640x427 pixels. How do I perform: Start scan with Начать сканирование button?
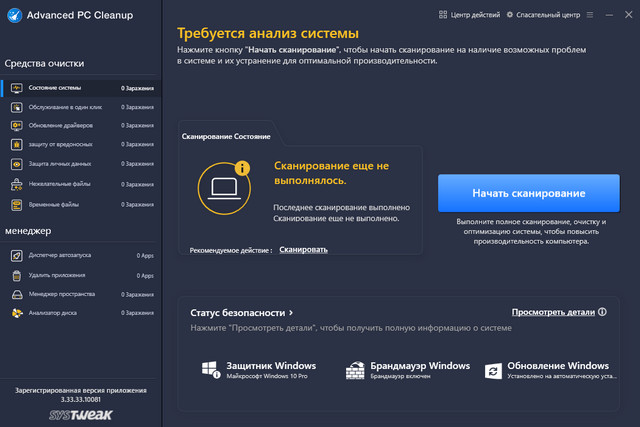(529, 193)
